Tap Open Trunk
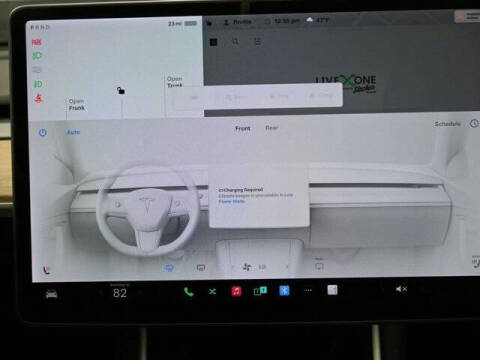The image size is (480, 360). point(175,82)
